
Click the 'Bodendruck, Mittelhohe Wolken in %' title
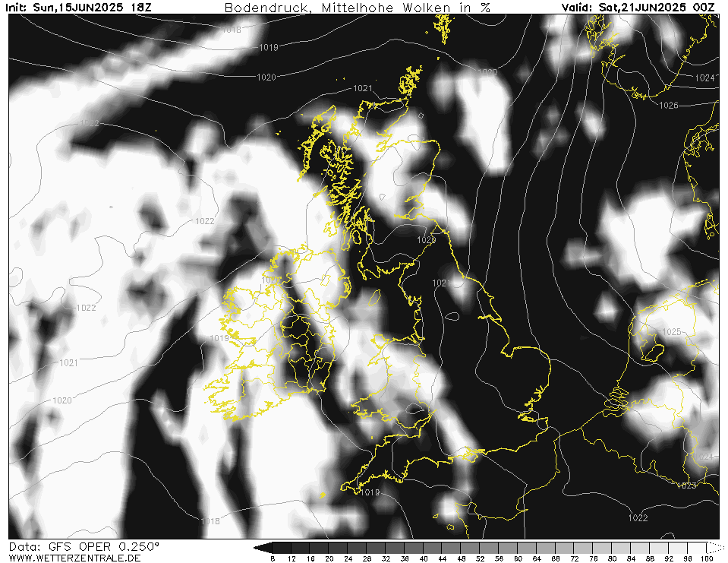[x=357, y=8]
